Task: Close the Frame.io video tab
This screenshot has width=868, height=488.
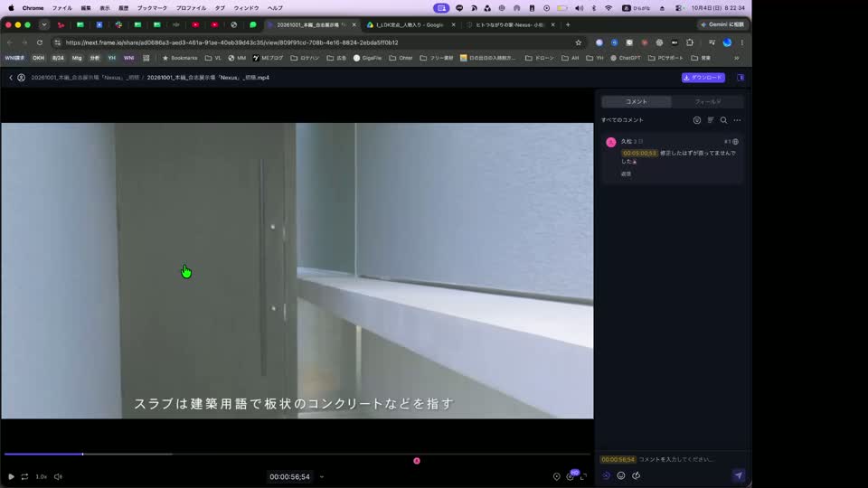Action: (354, 25)
